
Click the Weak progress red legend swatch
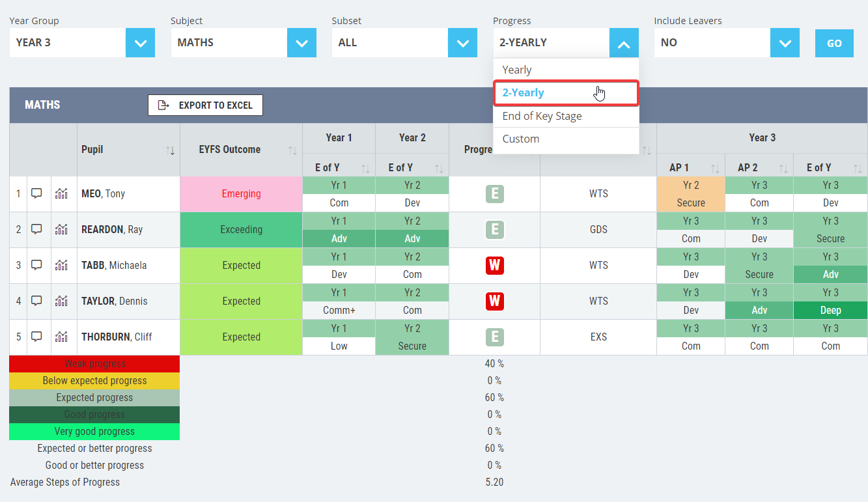point(94,363)
